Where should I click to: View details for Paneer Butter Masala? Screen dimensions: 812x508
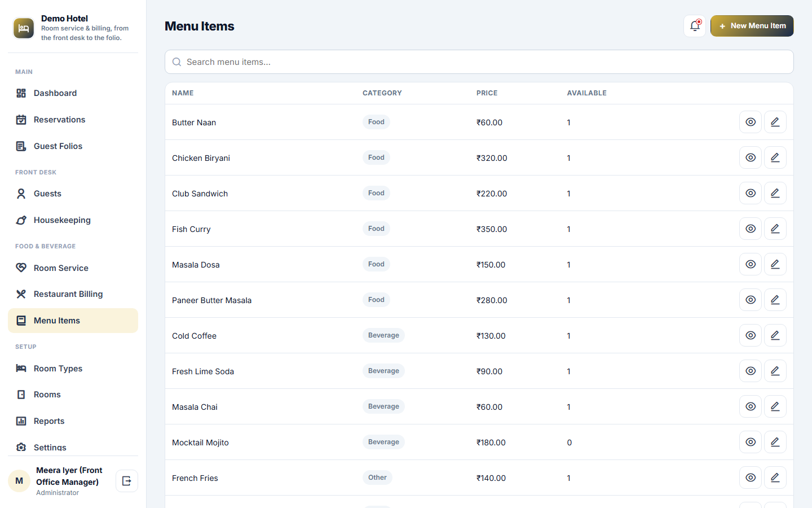click(x=751, y=300)
